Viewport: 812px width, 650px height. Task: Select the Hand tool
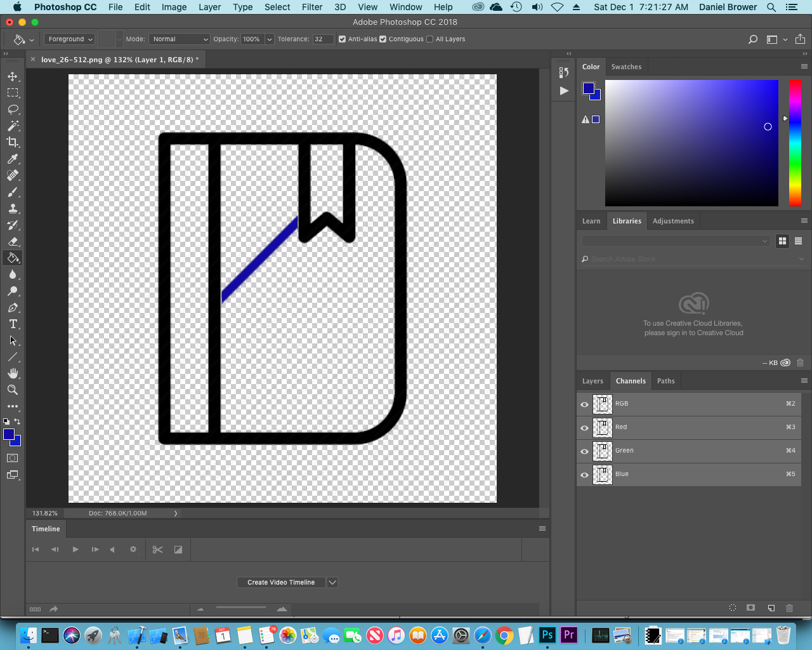[x=13, y=373]
